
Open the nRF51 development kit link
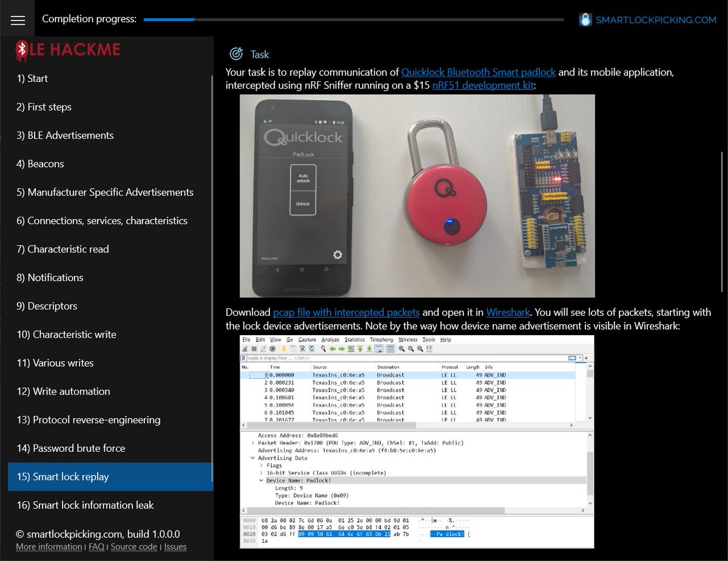(483, 86)
